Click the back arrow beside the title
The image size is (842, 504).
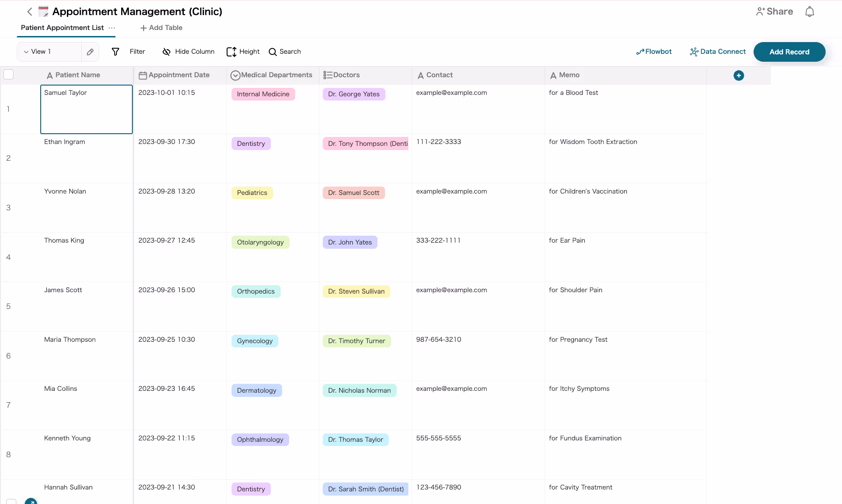click(x=29, y=12)
